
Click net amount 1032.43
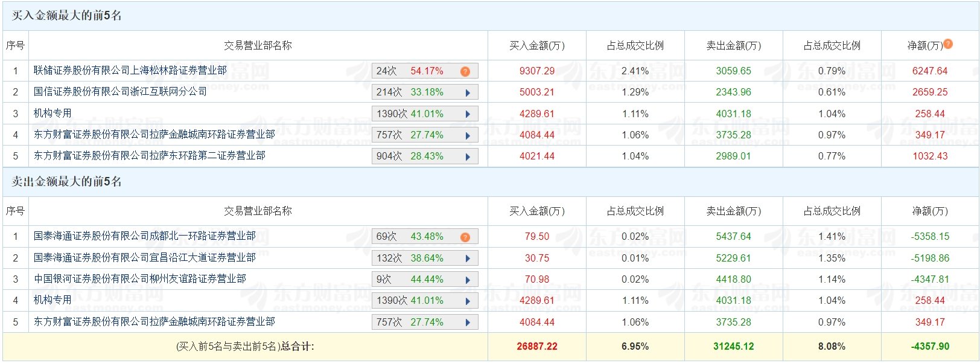coord(930,156)
